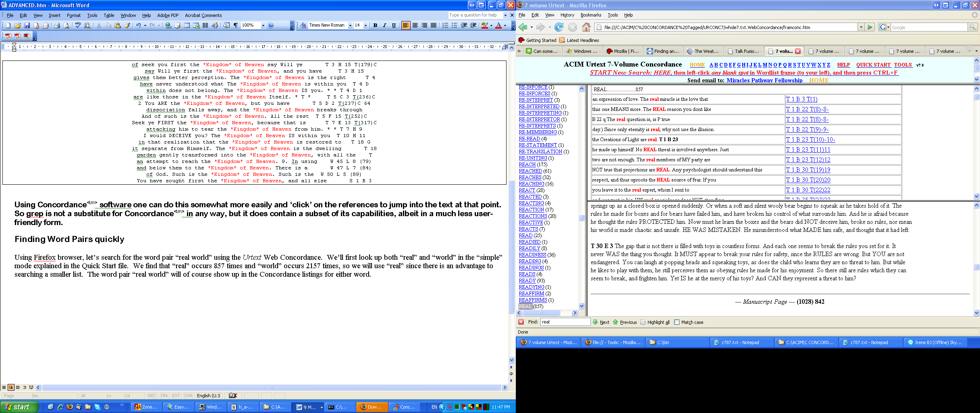Click the Find text input field
The width and height of the screenshot is (980, 413).
(565, 322)
